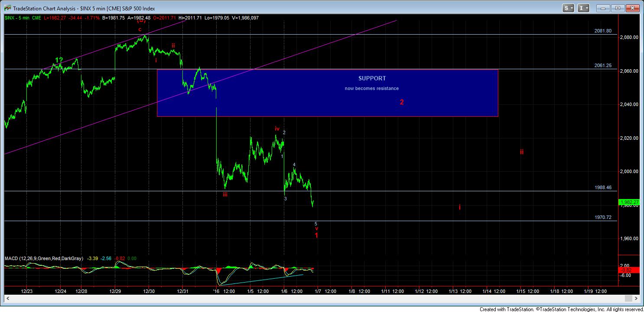Select the red 'iii' wave label
This screenshot has width=644, height=312.
click(x=225, y=195)
